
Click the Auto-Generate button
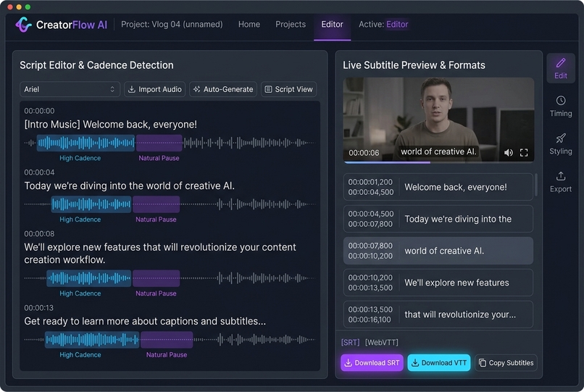pyautogui.click(x=223, y=89)
